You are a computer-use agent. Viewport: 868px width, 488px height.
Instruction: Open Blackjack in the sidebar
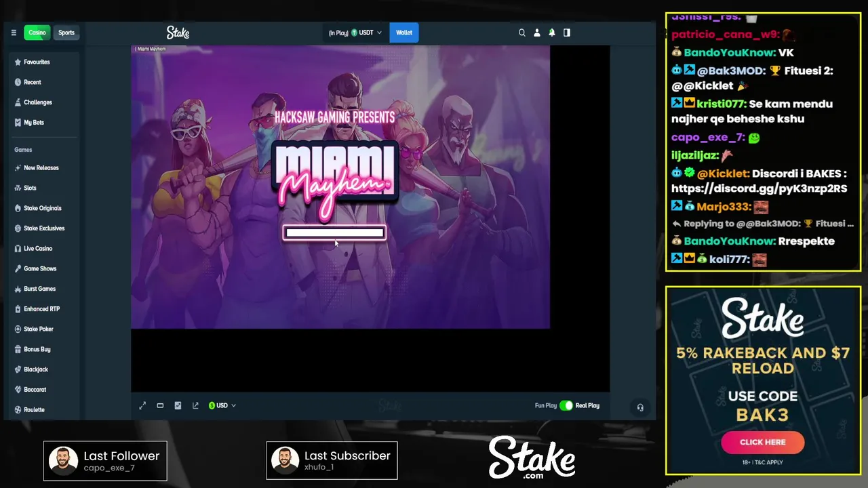[36, 369]
